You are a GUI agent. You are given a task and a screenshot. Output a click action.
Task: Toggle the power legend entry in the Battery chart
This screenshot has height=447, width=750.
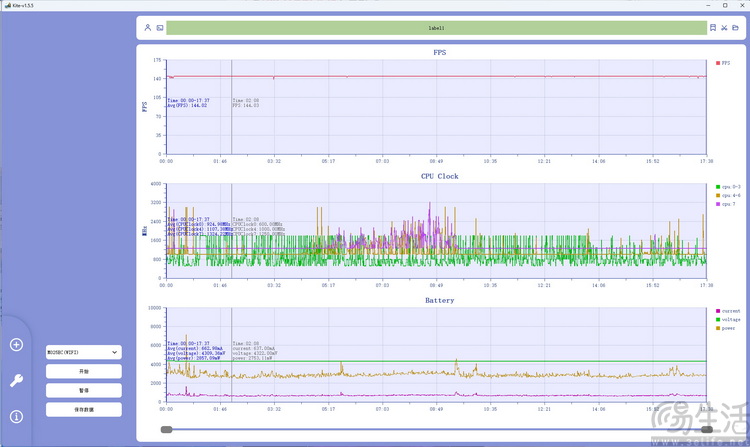(726, 328)
